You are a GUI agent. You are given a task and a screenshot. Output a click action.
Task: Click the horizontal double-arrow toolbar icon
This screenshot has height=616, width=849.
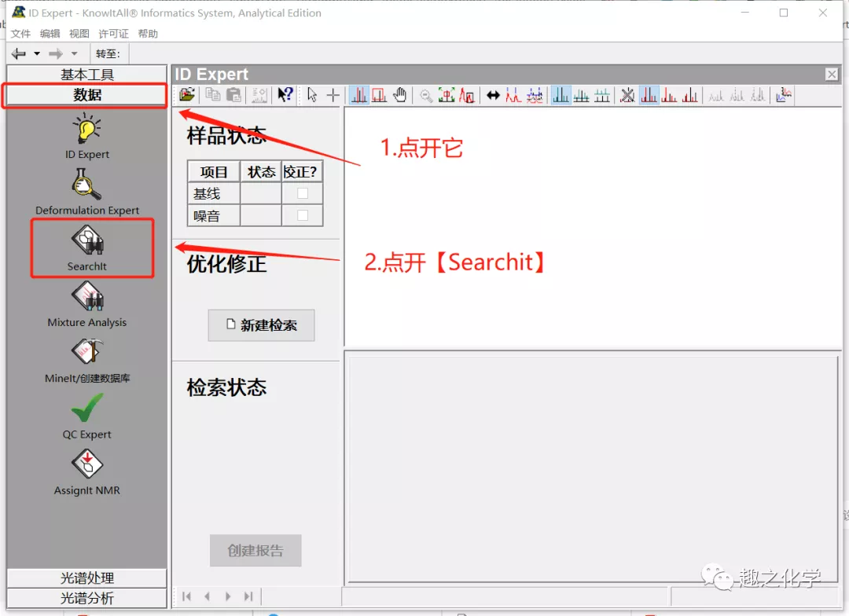pos(493,95)
